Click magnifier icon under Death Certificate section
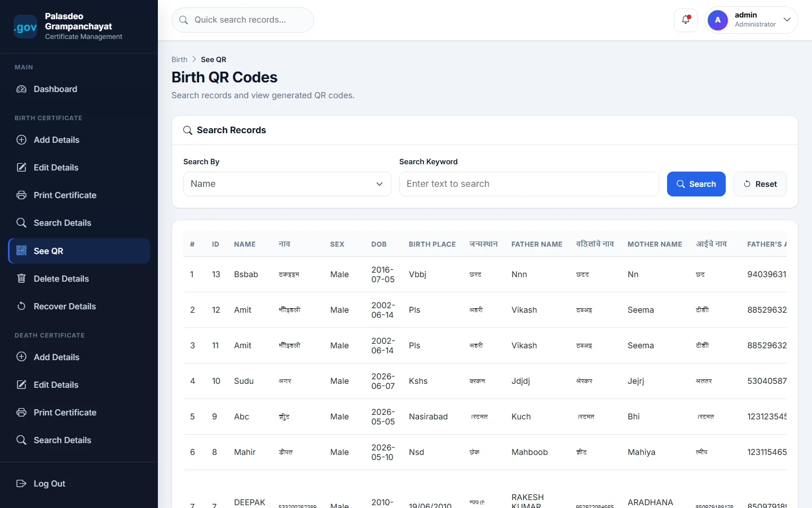Screen dimensions: 812x508 click(21, 440)
